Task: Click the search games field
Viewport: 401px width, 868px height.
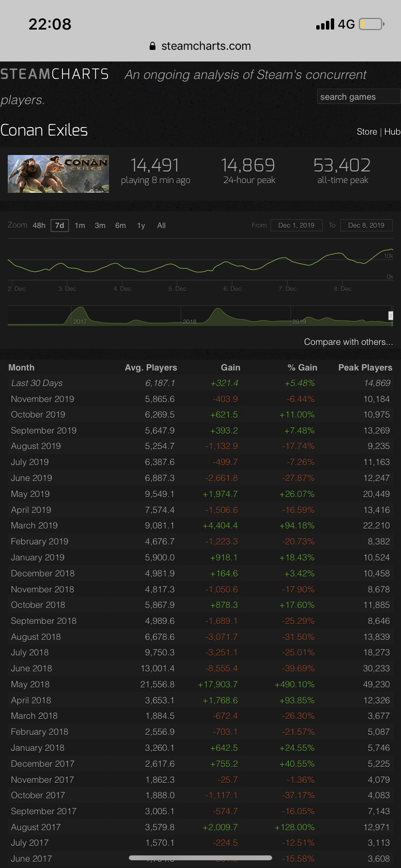Action: (x=358, y=97)
